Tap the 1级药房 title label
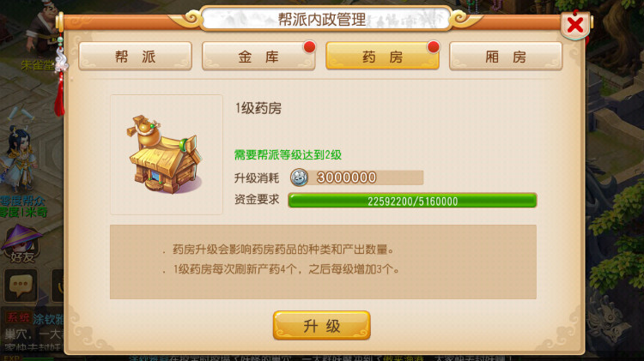 point(258,108)
